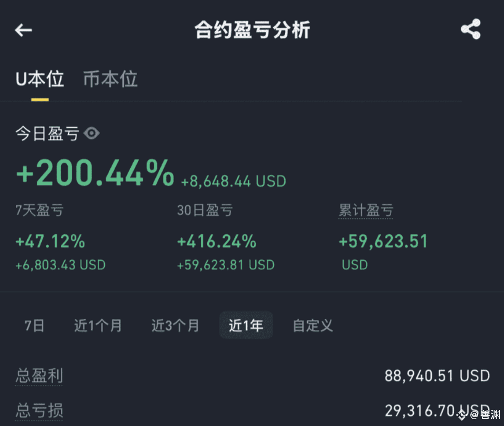The height and width of the screenshot is (426, 504).
Task: Tap the 合约盈亏分析 page title
Action: 252,30
